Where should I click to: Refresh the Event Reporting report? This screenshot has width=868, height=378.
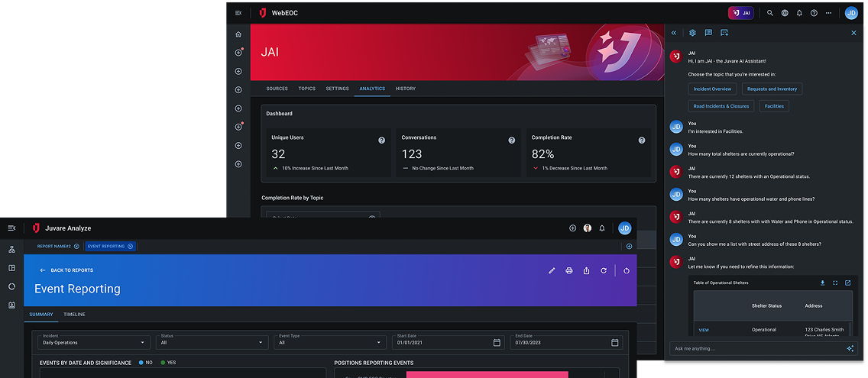click(x=604, y=270)
